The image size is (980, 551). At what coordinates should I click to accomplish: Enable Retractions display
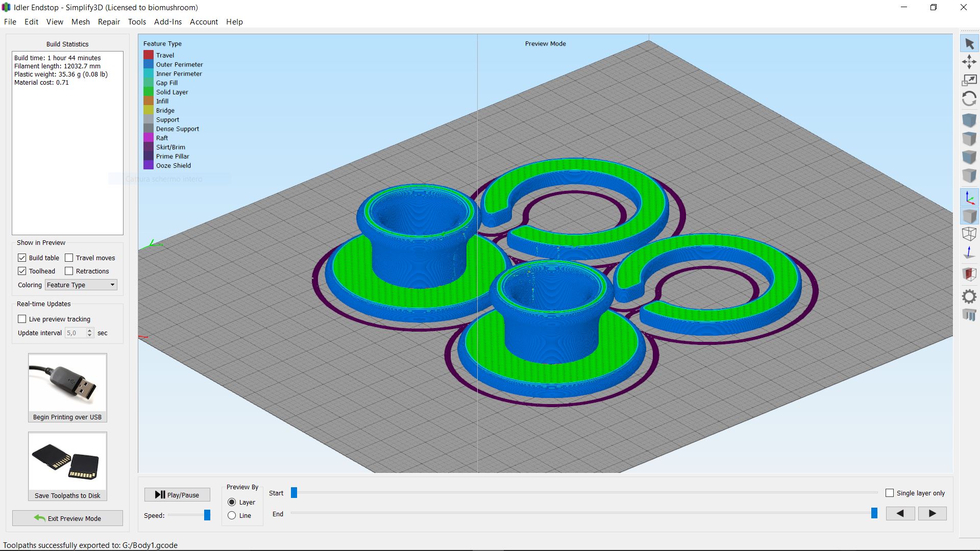click(x=69, y=271)
